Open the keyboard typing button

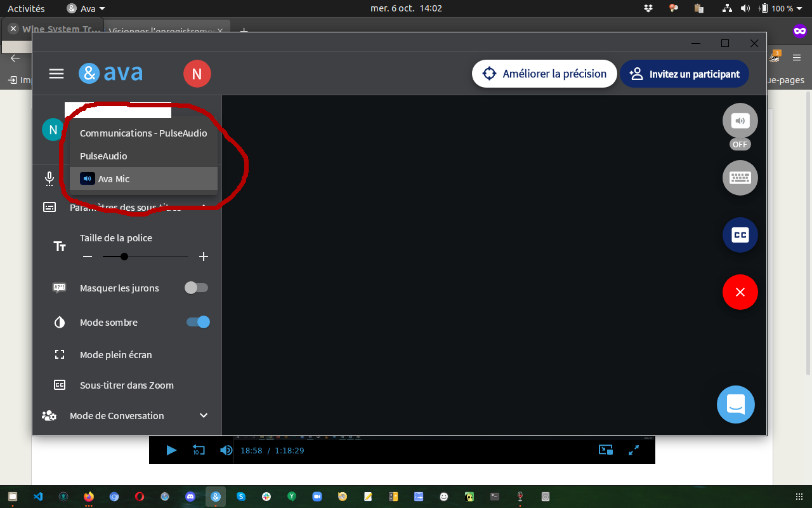tap(740, 178)
